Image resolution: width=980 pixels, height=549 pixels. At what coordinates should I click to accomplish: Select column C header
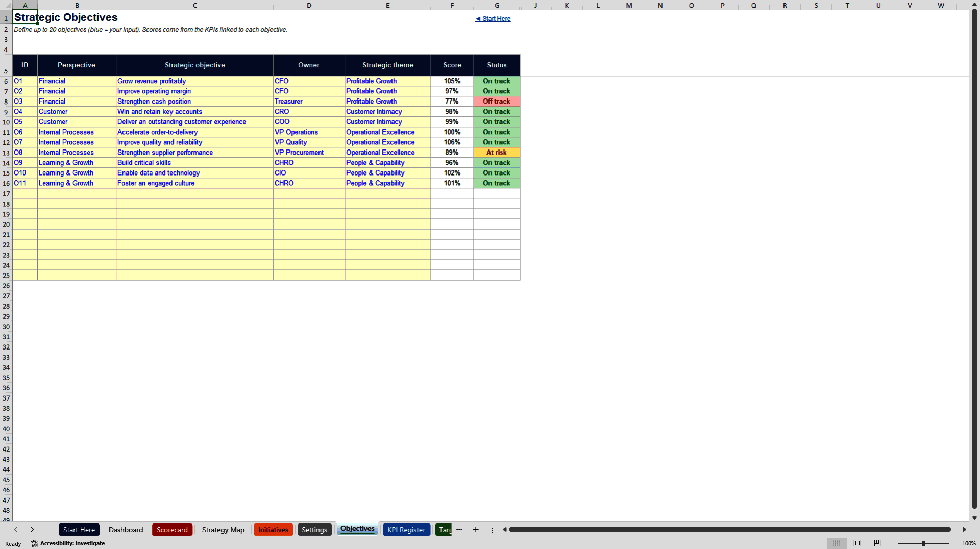pyautogui.click(x=195, y=5)
